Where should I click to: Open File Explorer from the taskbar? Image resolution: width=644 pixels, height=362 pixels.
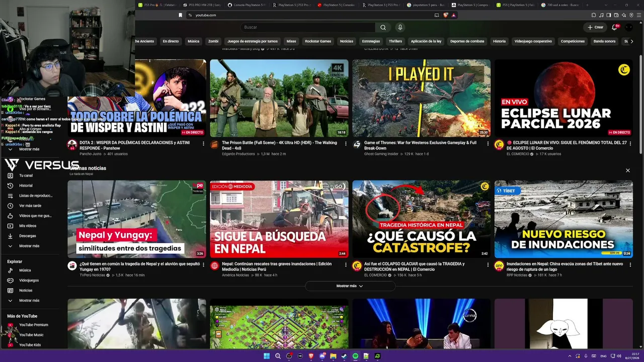pyautogui.click(x=333, y=356)
